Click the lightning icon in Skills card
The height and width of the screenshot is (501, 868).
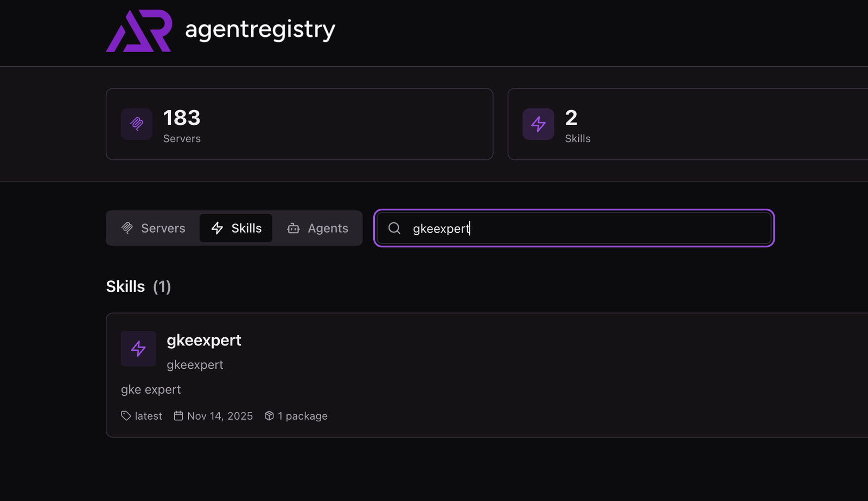(x=538, y=124)
